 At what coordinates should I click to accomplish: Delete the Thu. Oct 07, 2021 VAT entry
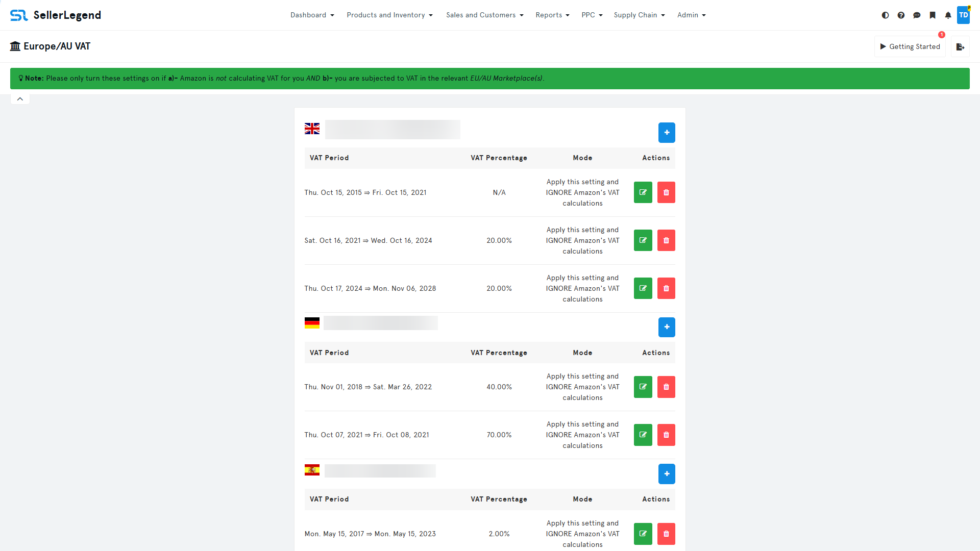pos(666,435)
